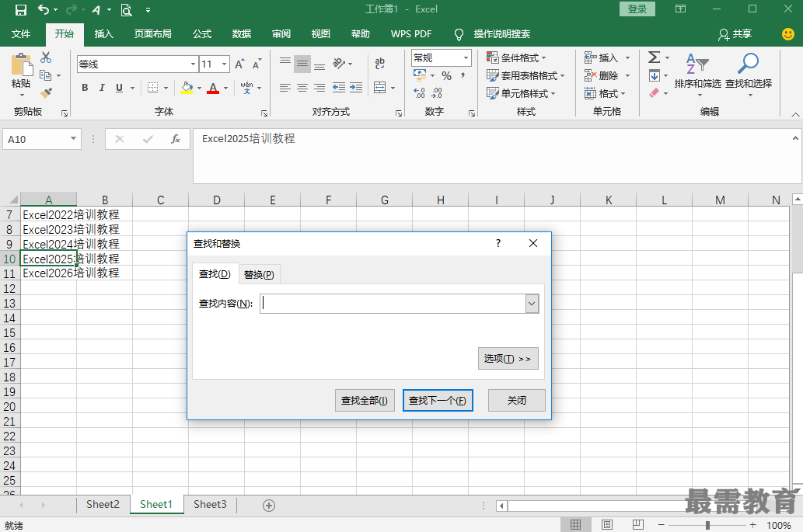The width and height of the screenshot is (803, 532).
Task: Open the 套用表格格式 dropdown
Action: (525, 75)
